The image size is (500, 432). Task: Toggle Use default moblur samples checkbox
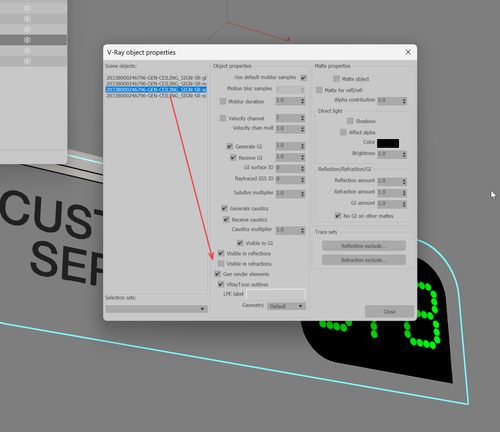pyautogui.click(x=303, y=78)
